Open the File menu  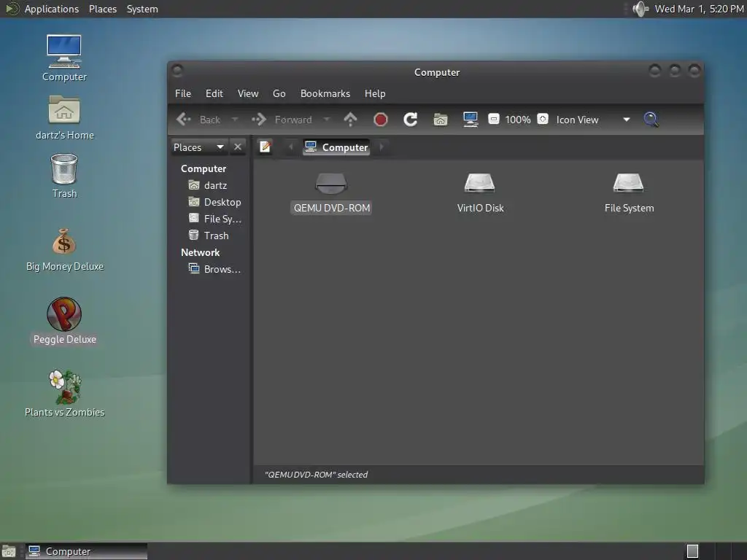183,93
